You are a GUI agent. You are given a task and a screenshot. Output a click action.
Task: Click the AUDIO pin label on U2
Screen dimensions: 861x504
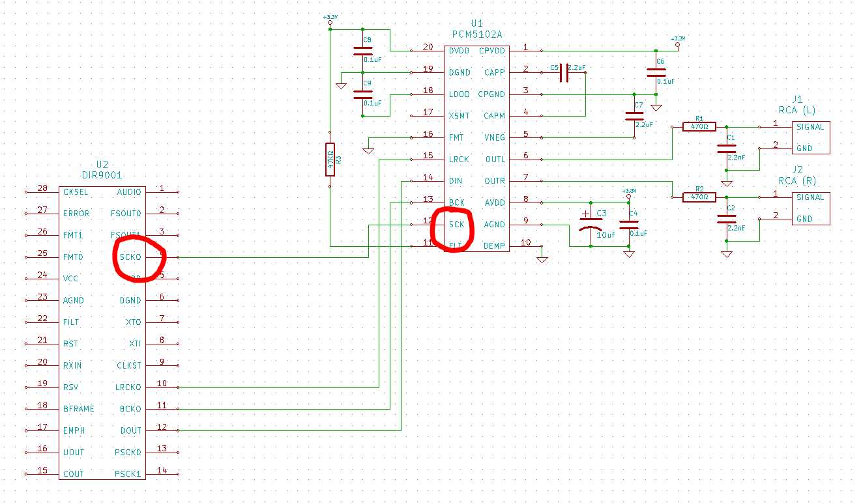[x=129, y=192]
